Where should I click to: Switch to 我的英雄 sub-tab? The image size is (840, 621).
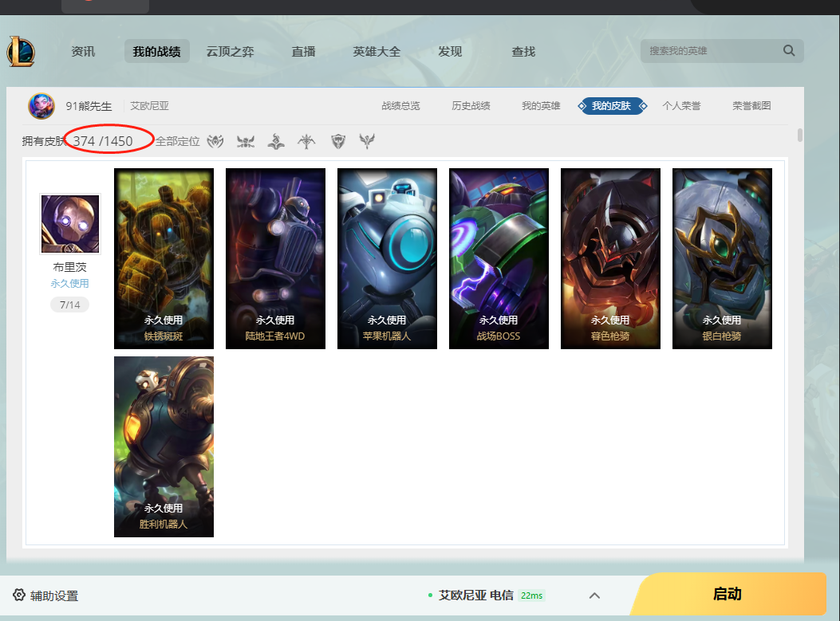click(x=541, y=106)
